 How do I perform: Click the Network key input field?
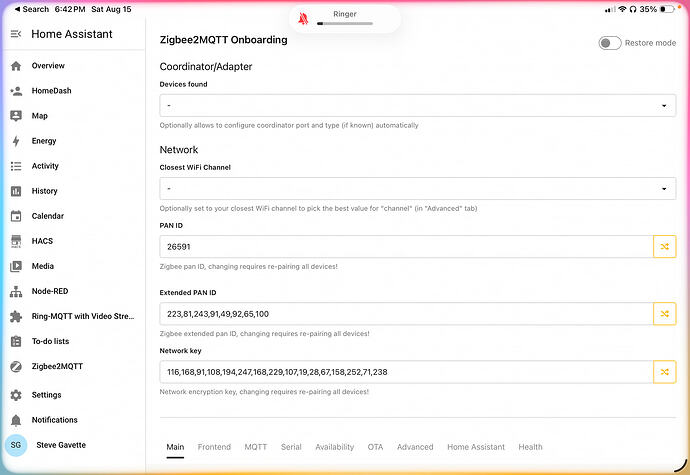406,372
